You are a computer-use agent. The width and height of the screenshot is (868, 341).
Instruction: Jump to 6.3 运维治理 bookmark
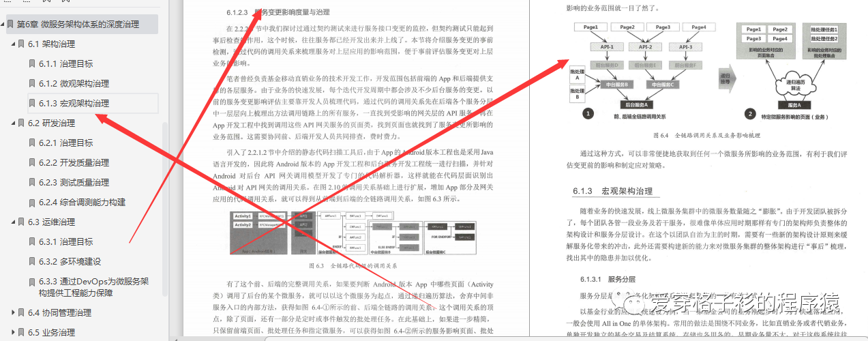click(x=52, y=222)
